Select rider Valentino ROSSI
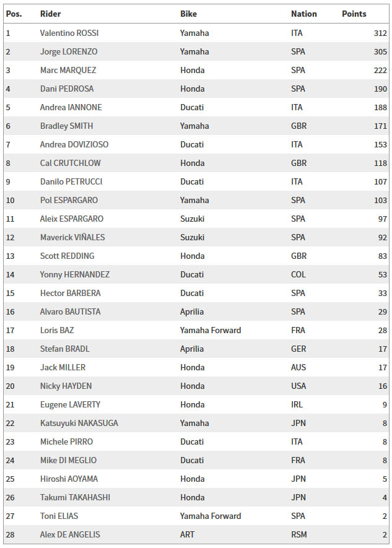Screen dimensions: 392x548 69,33
